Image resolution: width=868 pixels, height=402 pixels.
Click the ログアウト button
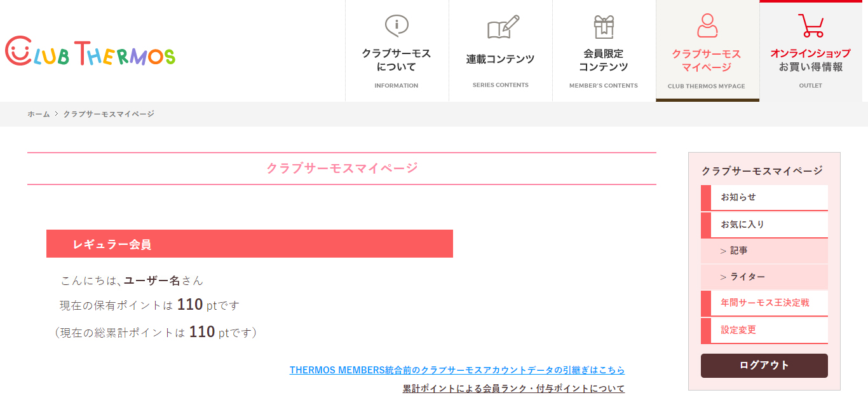click(x=764, y=366)
